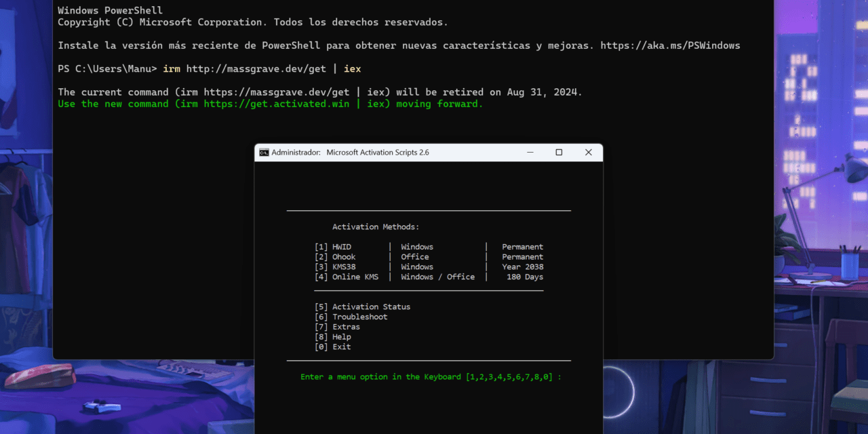Viewport: 868px width, 434px height.
Task: Click the 'PS C:\Users\Manu>' prompt
Action: point(107,68)
